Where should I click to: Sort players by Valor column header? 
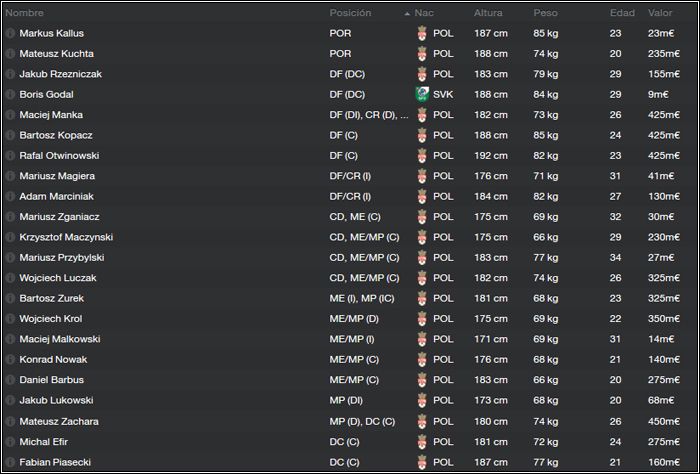[660, 13]
